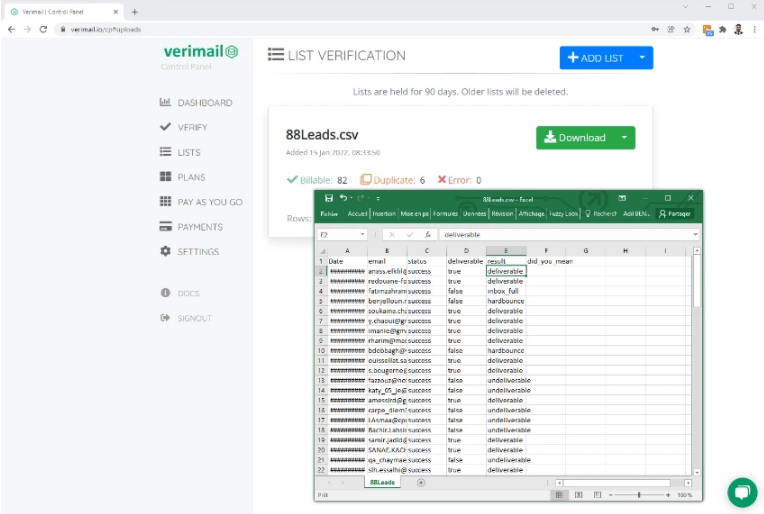Open Docs link in sidebar
The width and height of the screenshot is (764, 514).
click(180, 293)
